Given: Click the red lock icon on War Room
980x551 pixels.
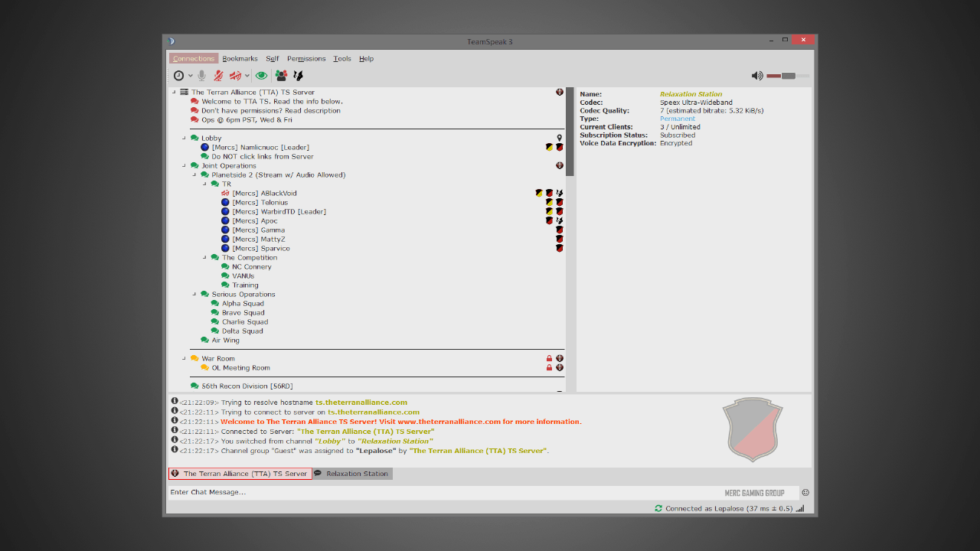Looking at the screenshot, I should pos(549,358).
